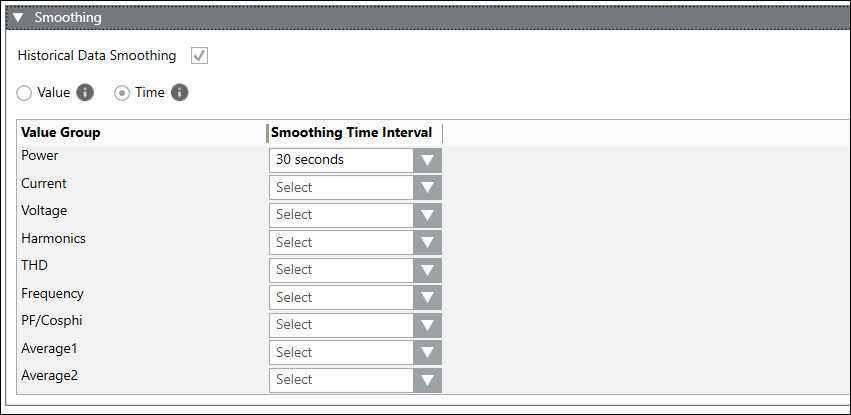The width and height of the screenshot is (851, 415).
Task: Click the Value Group column header
Action: point(61,133)
